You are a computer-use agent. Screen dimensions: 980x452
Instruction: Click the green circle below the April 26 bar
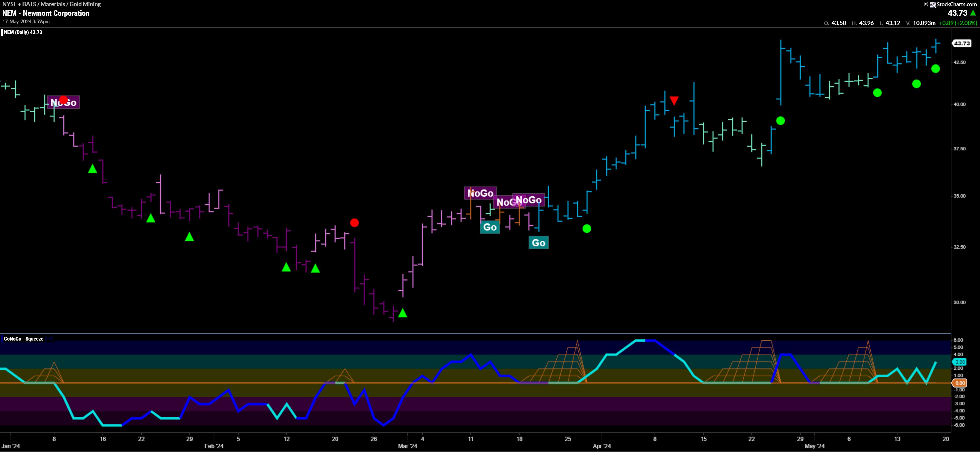pos(780,121)
